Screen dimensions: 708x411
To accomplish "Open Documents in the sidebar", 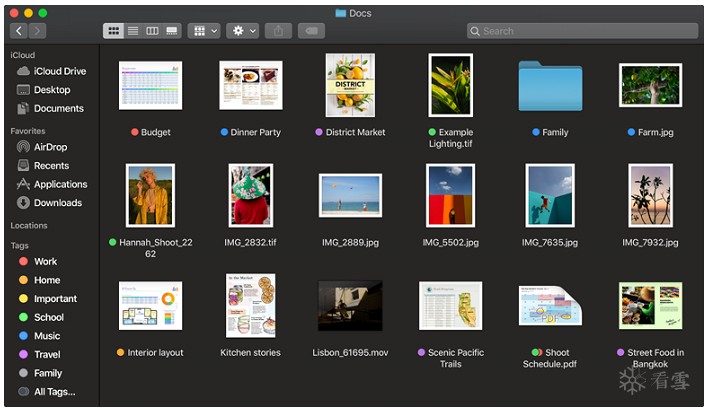I will pos(51,108).
